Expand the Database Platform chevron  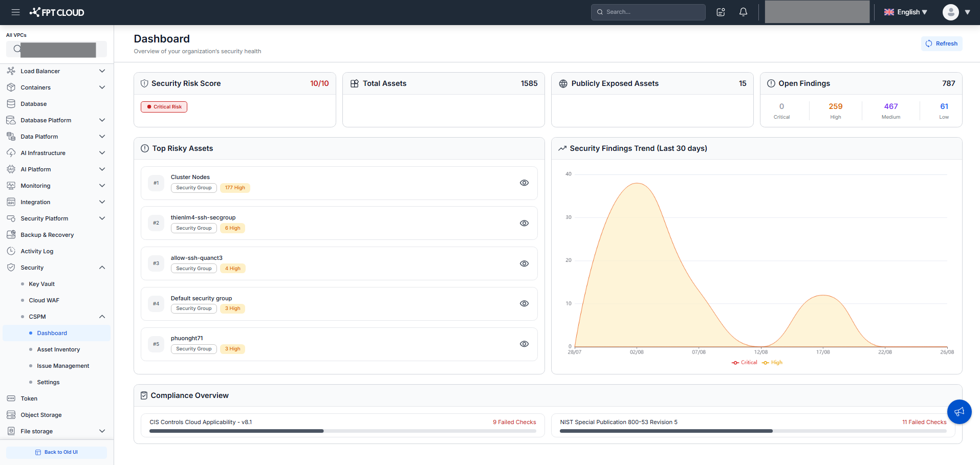102,120
